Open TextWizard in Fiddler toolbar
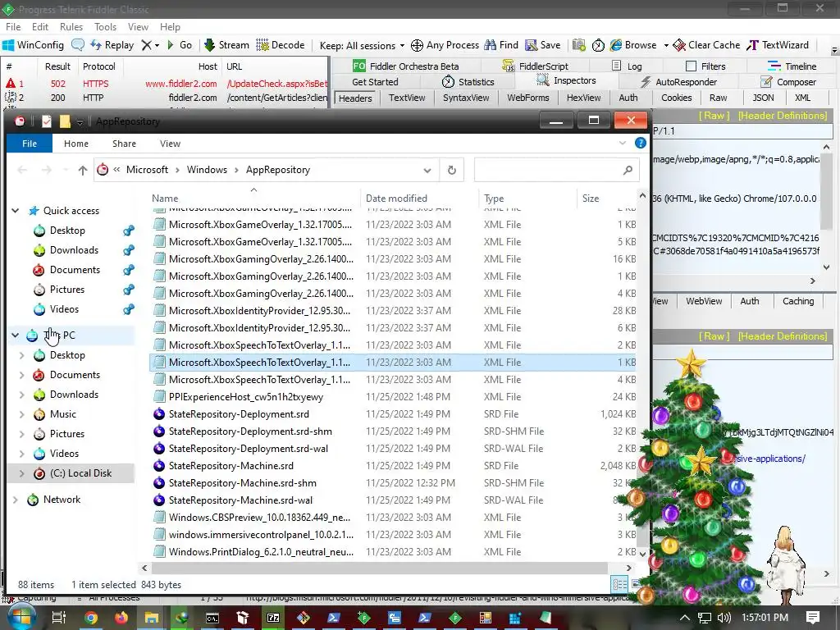The width and height of the screenshot is (840, 630). pos(778,45)
